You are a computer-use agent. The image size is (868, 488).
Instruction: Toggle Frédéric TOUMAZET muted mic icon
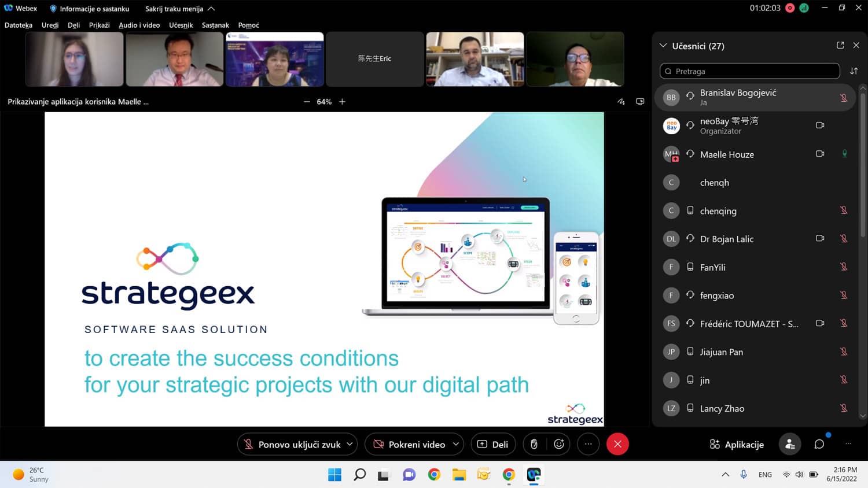point(844,324)
